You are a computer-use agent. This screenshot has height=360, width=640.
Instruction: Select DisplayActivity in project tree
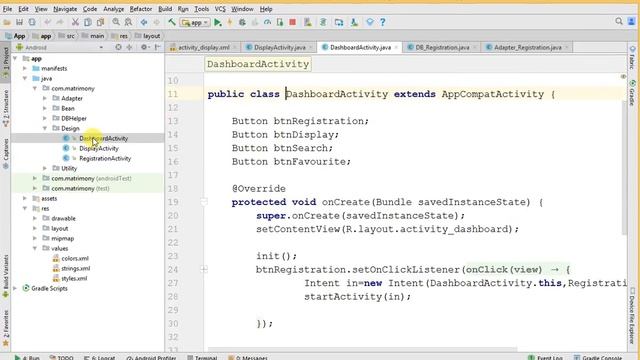(99, 148)
